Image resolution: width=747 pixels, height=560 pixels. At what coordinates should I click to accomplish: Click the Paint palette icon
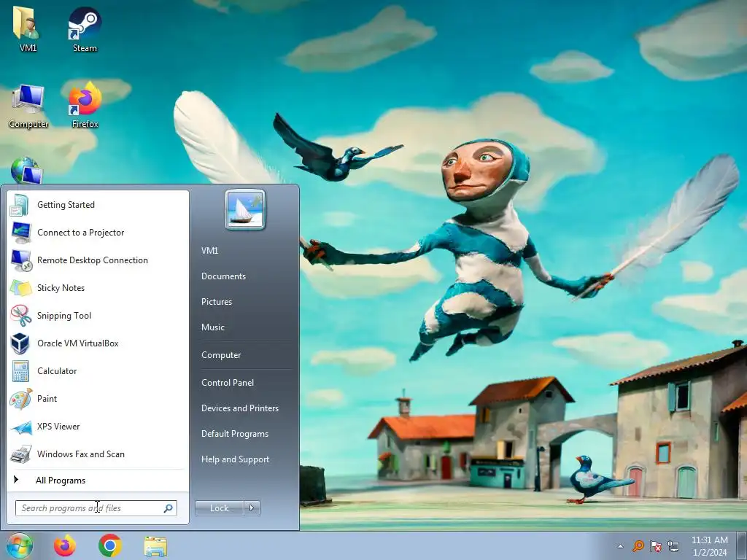click(20, 399)
